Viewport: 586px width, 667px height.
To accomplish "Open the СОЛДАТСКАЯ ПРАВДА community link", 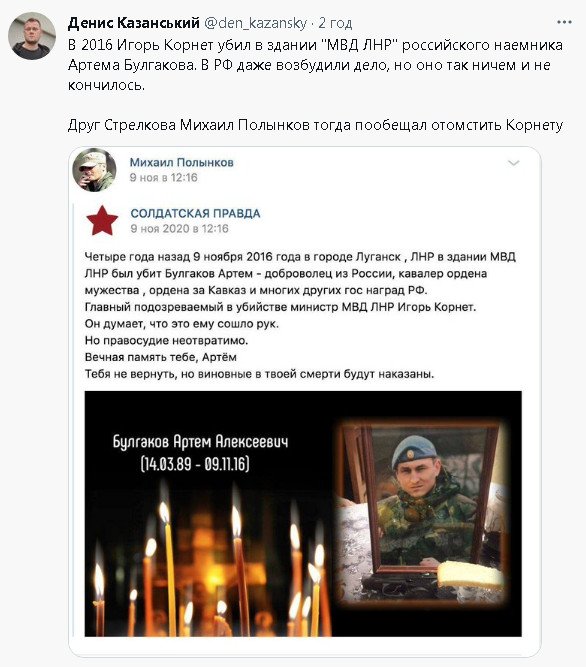I will 195,213.
